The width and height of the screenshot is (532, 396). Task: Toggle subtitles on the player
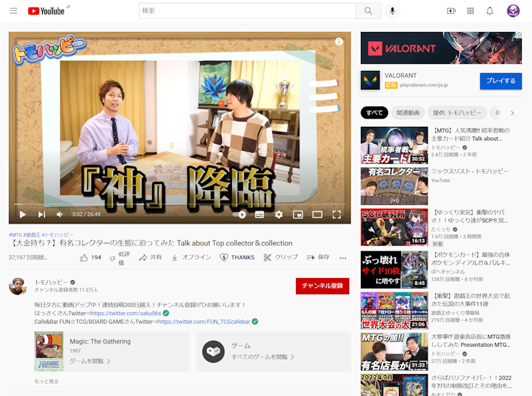tap(260, 214)
